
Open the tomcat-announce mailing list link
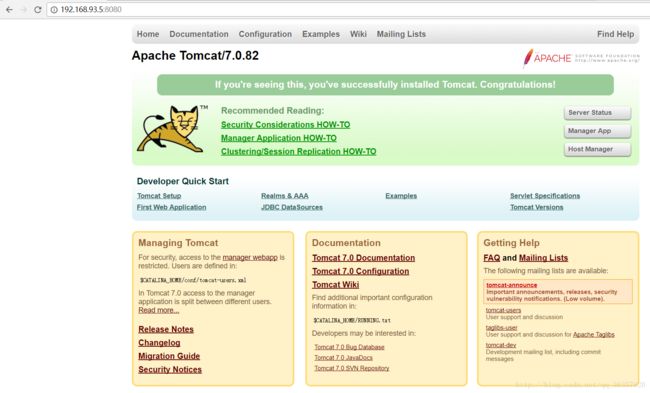coord(512,285)
